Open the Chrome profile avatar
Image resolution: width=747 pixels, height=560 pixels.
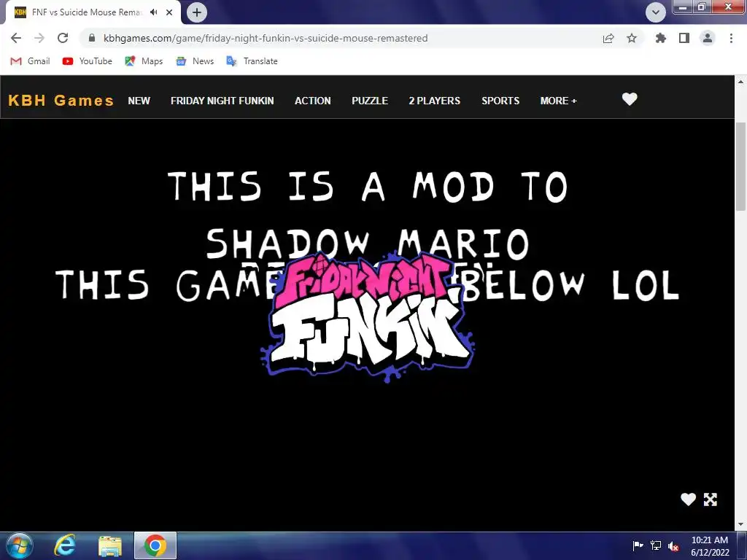point(708,38)
